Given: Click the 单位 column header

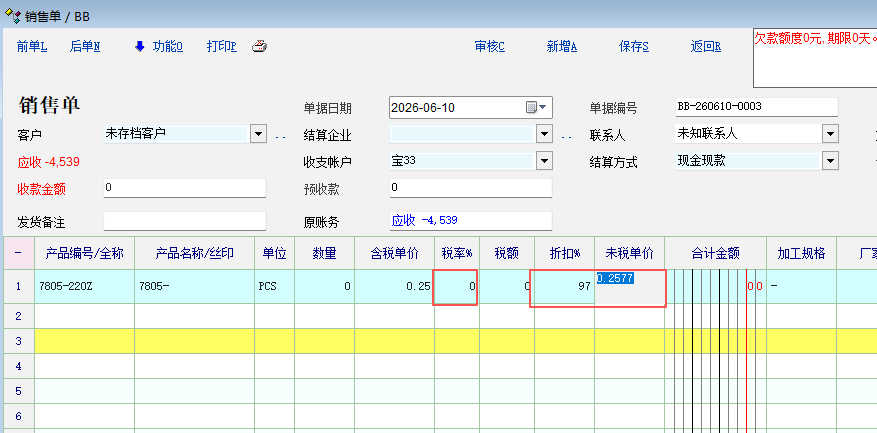Looking at the screenshot, I should (275, 253).
